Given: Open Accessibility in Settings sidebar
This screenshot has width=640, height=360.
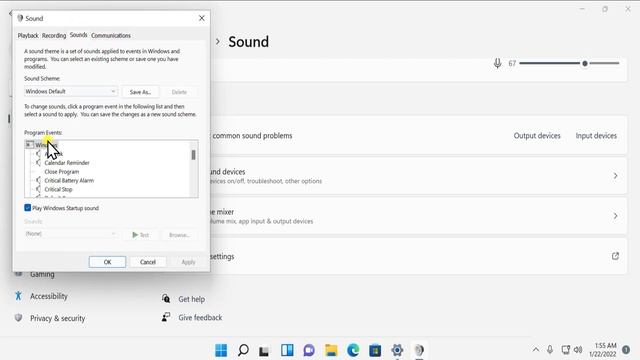Looking at the screenshot, I should tap(49, 296).
